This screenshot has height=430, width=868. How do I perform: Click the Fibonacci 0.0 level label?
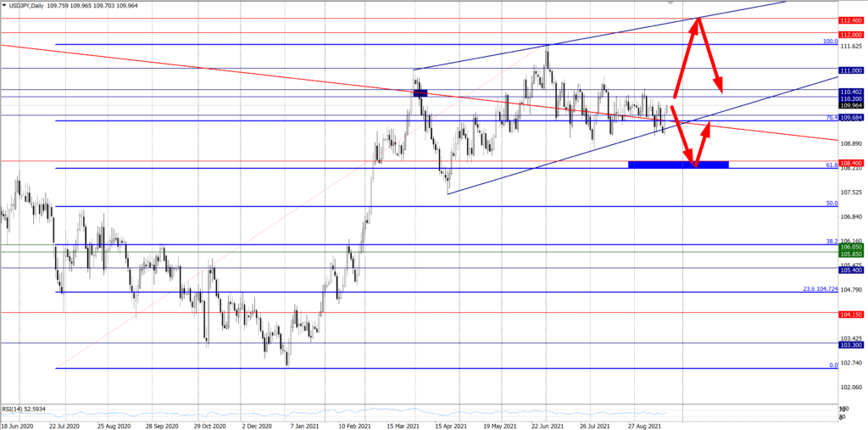pyautogui.click(x=832, y=365)
